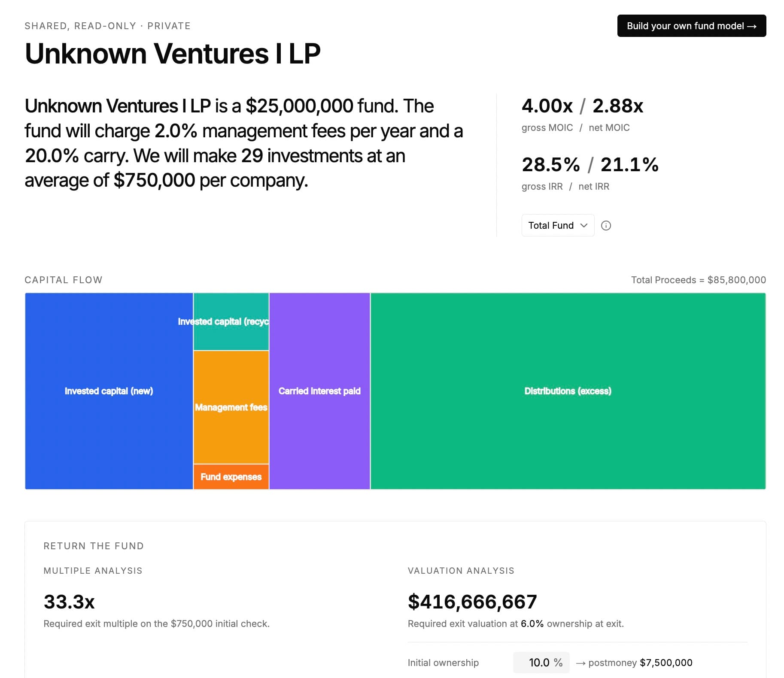Click the postmoney $7,500,000 value
784x678 pixels.
point(666,663)
